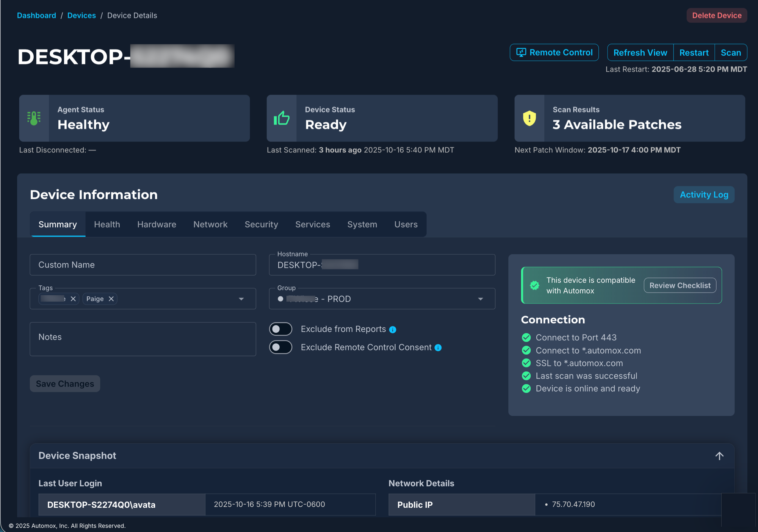
Task: Enable Exclude Remote Control Consent
Action: pos(280,347)
